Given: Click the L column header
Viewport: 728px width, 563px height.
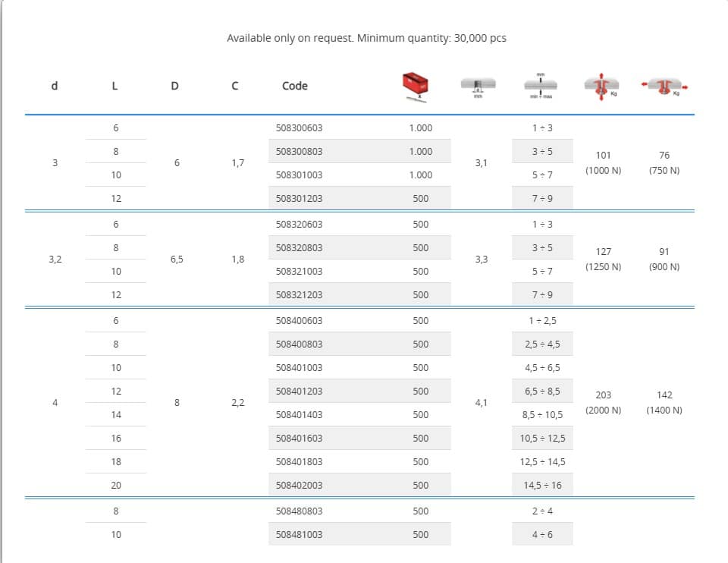Looking at the screenshot, I should [x=115, y=86].
